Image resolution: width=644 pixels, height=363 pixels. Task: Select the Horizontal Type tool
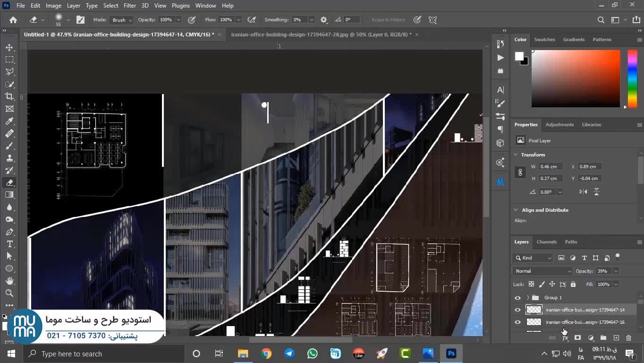click(x=9, y=244)
